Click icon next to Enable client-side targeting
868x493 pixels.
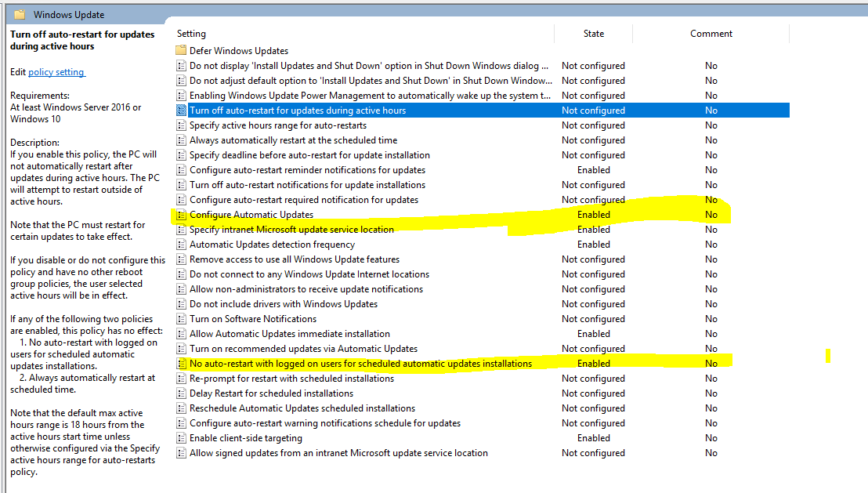[x=182, y=438]
